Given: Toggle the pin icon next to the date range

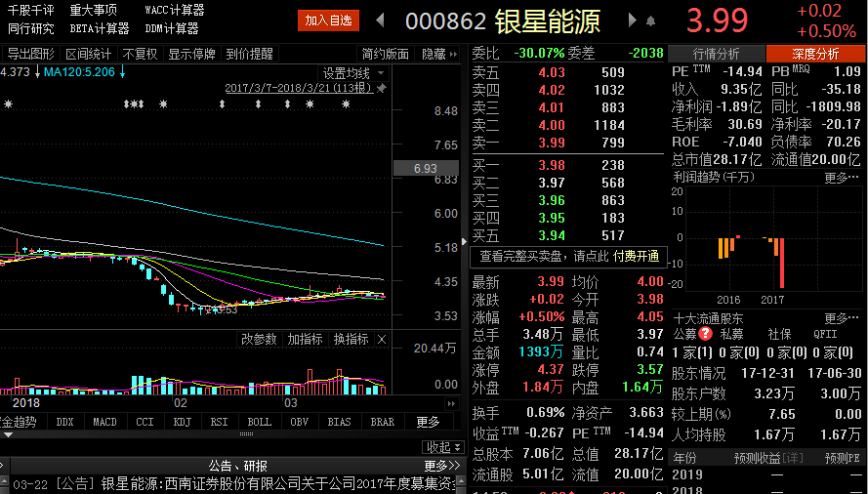Looking at the screenshot, I should pos(381,88).
